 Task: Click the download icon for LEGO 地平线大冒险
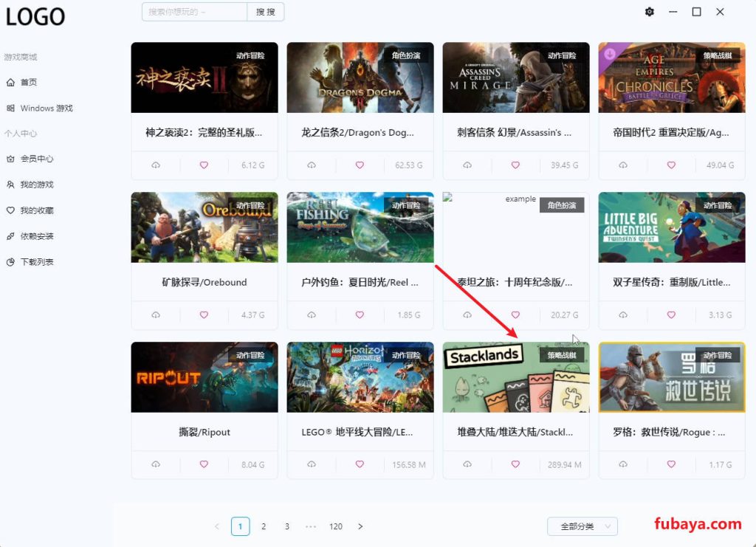(312, 464)
